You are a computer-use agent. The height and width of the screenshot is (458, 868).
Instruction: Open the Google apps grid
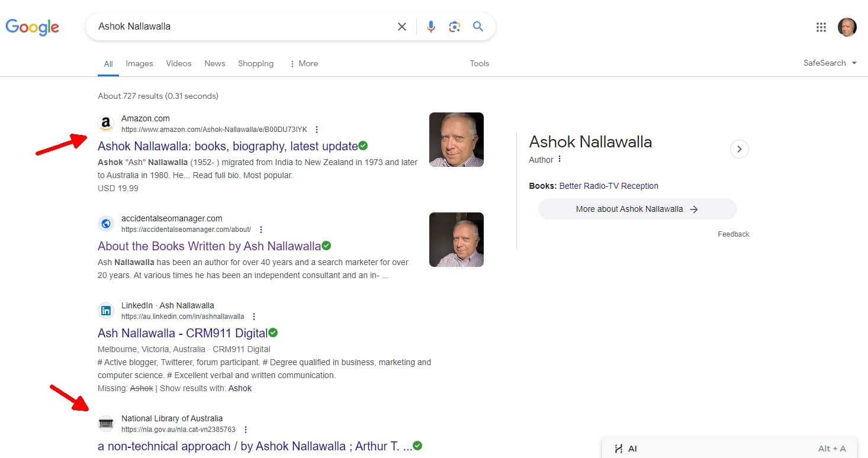(821, 27)
